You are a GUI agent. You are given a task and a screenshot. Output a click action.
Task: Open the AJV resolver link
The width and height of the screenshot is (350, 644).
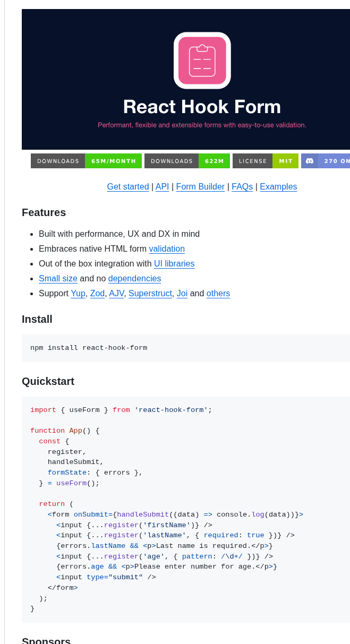(x=116, y=293)
